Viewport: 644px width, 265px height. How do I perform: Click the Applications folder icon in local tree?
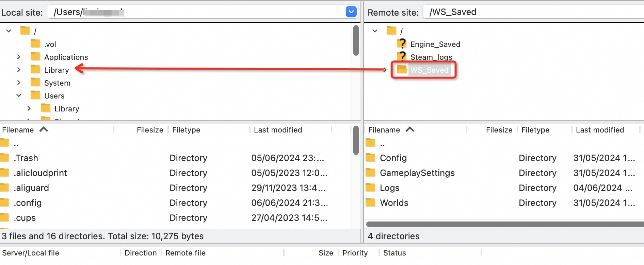click(35, 57)
